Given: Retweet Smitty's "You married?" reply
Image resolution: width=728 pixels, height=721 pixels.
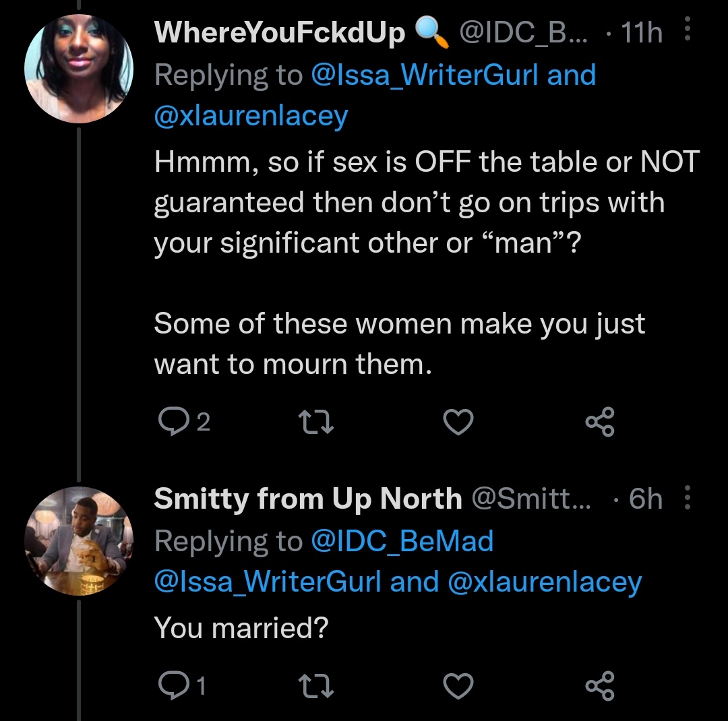Looking at the screenshot, I should point(315,685).
